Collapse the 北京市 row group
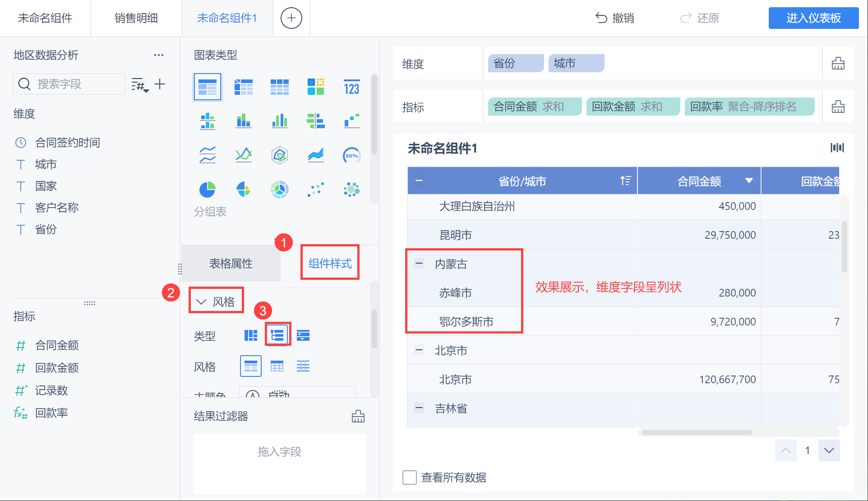 tap(419, 350)
